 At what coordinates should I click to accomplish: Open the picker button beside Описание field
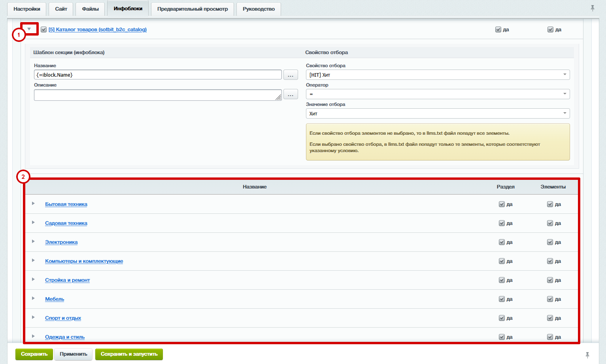[x=291, y=94]
